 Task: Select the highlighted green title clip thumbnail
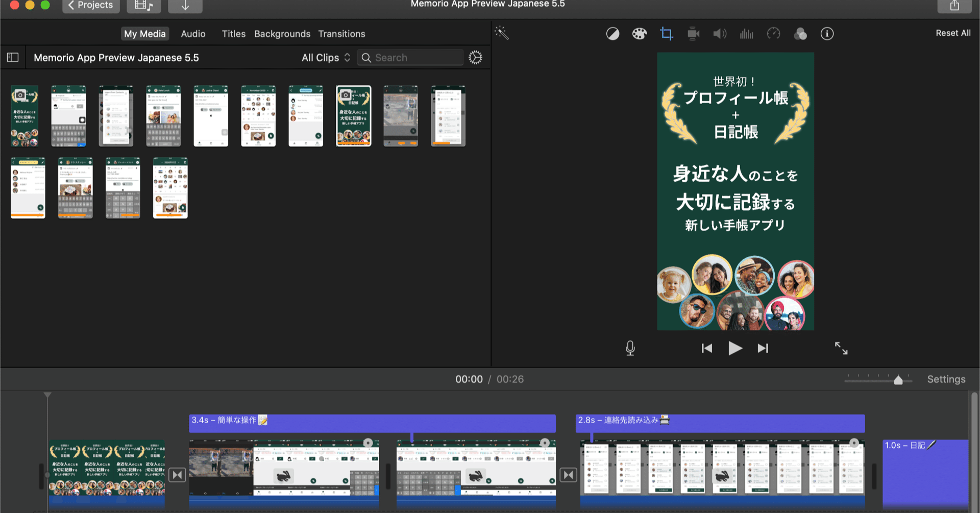[x=354, y=116]
